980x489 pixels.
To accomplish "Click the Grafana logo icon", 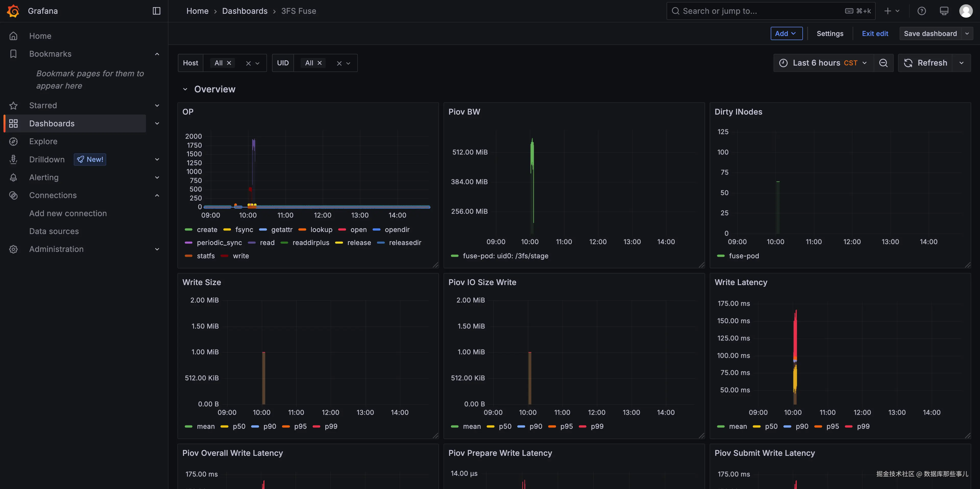I will [13, 11].
